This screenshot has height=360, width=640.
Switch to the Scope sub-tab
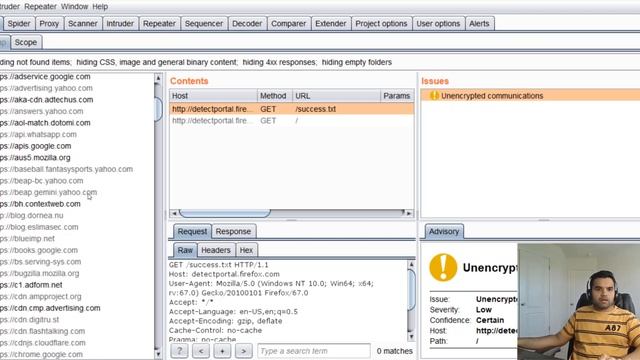point(26,42)
